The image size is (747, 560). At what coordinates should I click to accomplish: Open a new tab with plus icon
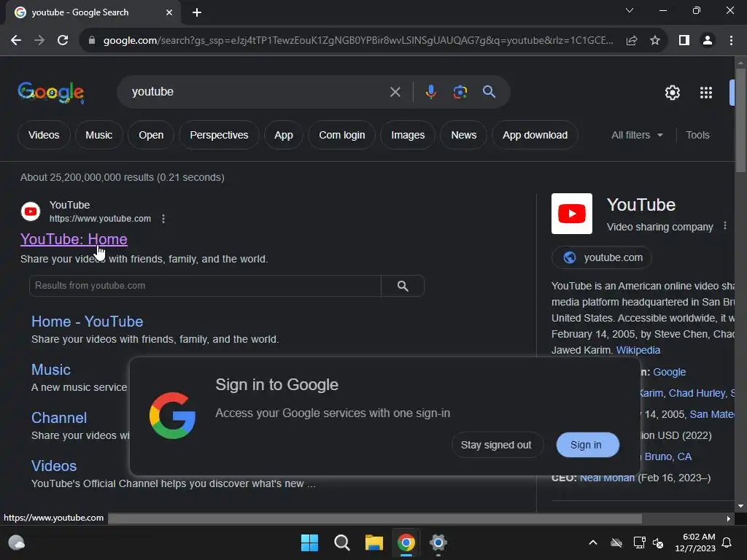click(197, 12)
